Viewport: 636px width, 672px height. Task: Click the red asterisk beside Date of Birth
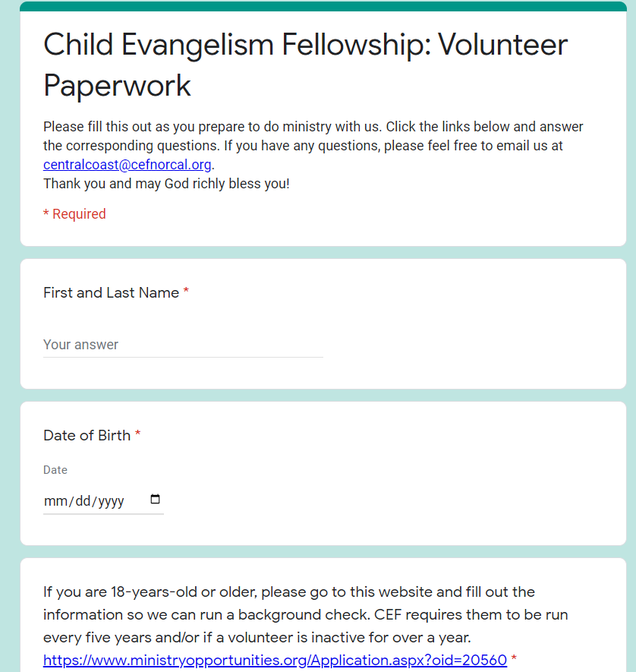coord(138,435)
